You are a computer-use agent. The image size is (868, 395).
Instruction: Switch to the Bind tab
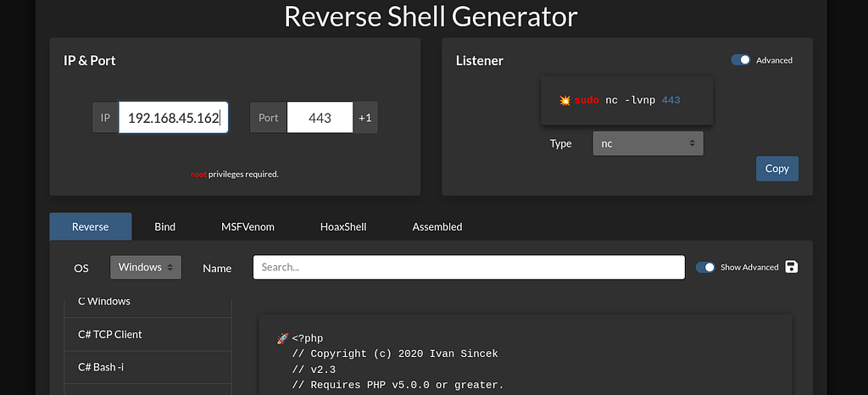(165, 227)
